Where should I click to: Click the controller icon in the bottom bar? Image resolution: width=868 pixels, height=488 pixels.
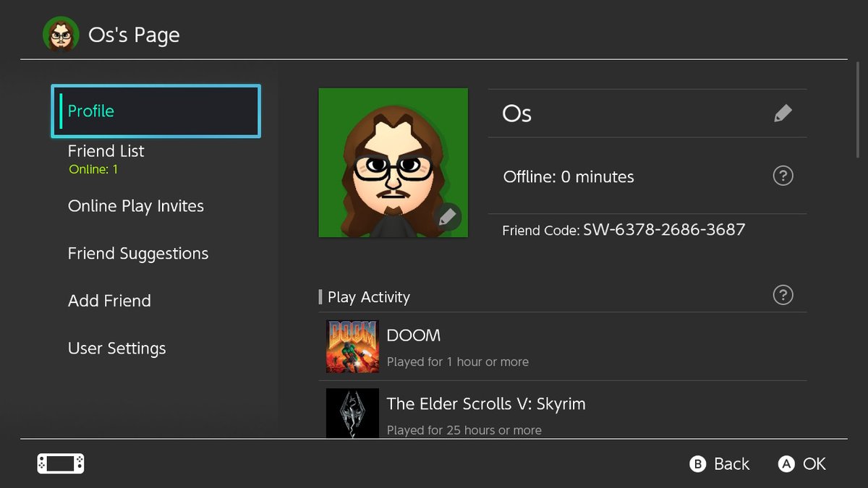click(x=61, y=463)
